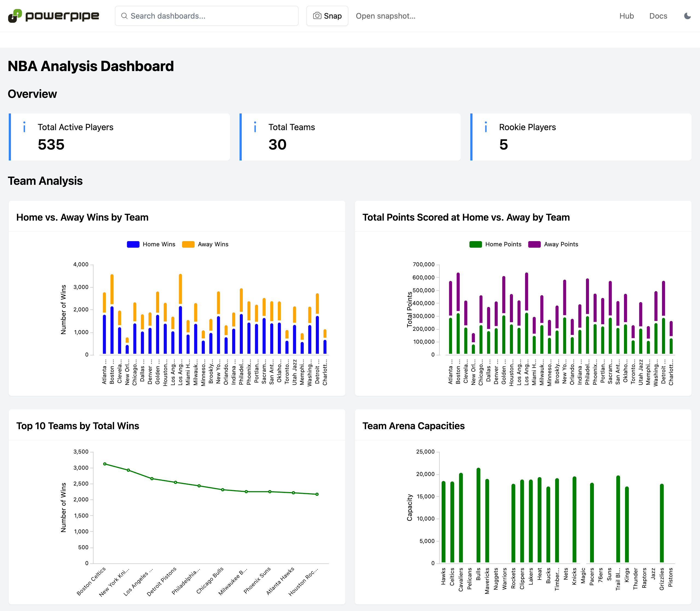Screen dimensions: 700x611
Task: Click Boston Celtics point on line chart
Action: point(105,464)
